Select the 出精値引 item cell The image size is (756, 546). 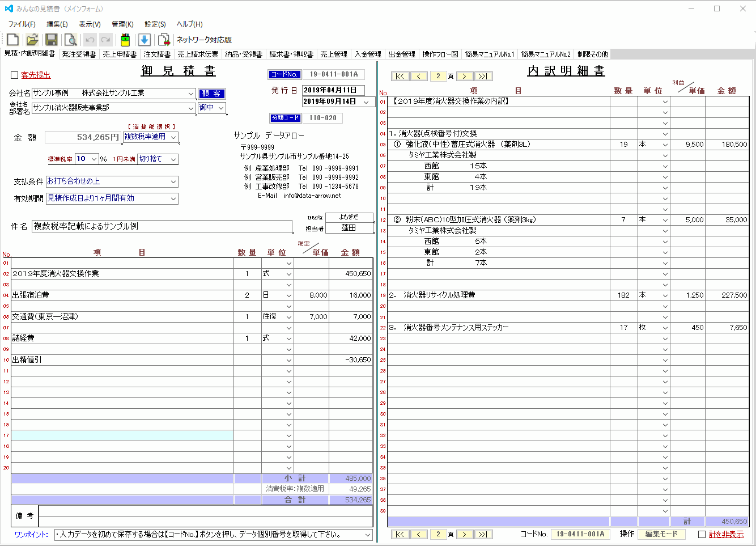click(122, 360)
